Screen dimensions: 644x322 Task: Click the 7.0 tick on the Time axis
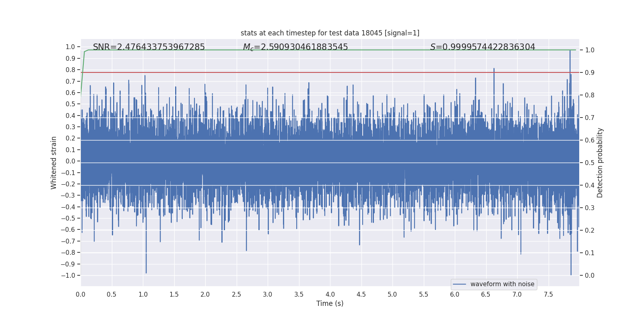click(517, 294)
